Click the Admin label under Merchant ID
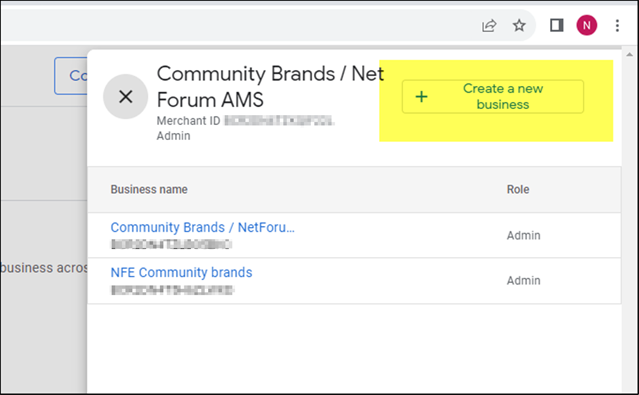639x395 pixels. (174, 136)
